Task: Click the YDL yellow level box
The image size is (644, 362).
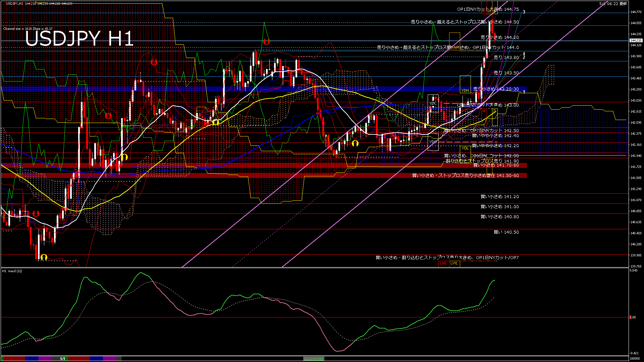Action: (x=465, y=148)
